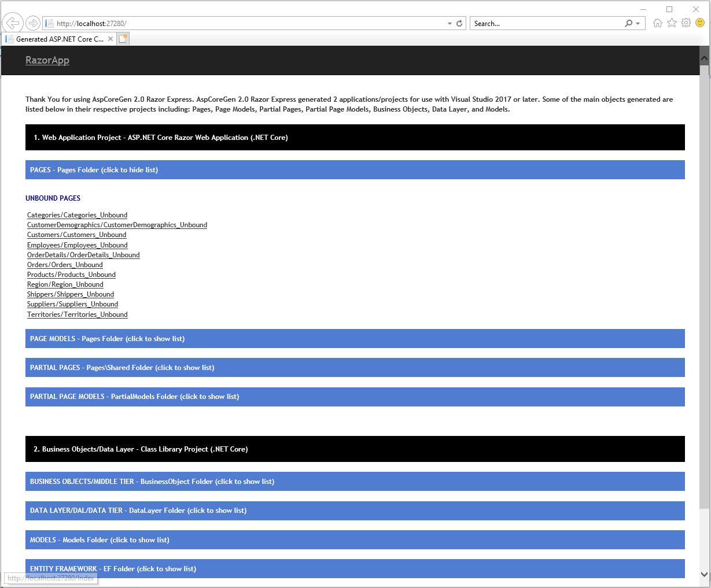Viewport: 711px width, 588px height.
Task: Expand BUSINESS OBJECTS/MIDDLE TIER list
Action: 355,482
